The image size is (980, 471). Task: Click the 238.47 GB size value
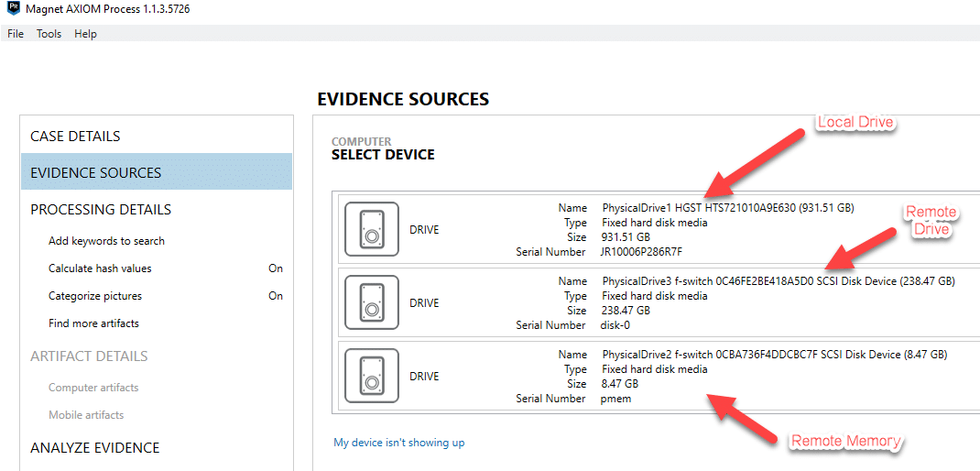pos(626,311)
